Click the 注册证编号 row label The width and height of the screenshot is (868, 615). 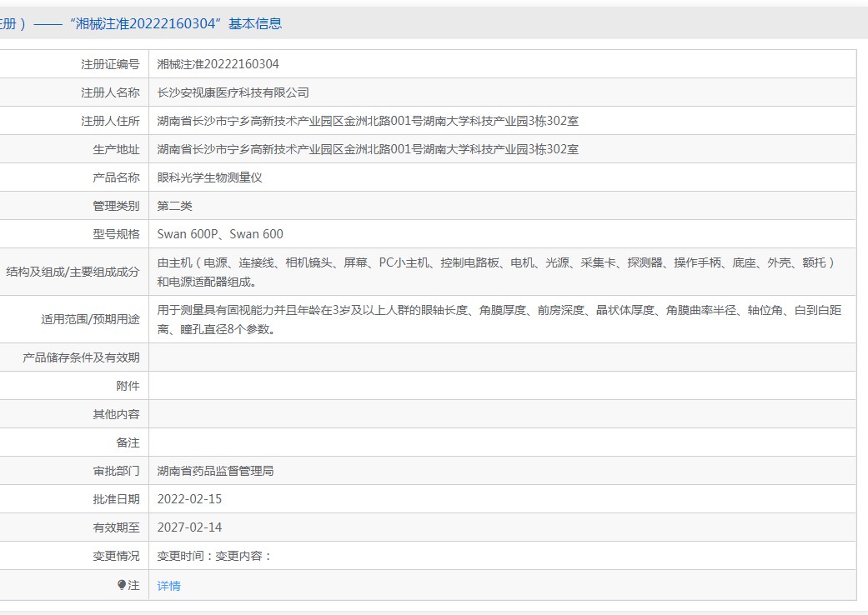click(x=110, y=64)
